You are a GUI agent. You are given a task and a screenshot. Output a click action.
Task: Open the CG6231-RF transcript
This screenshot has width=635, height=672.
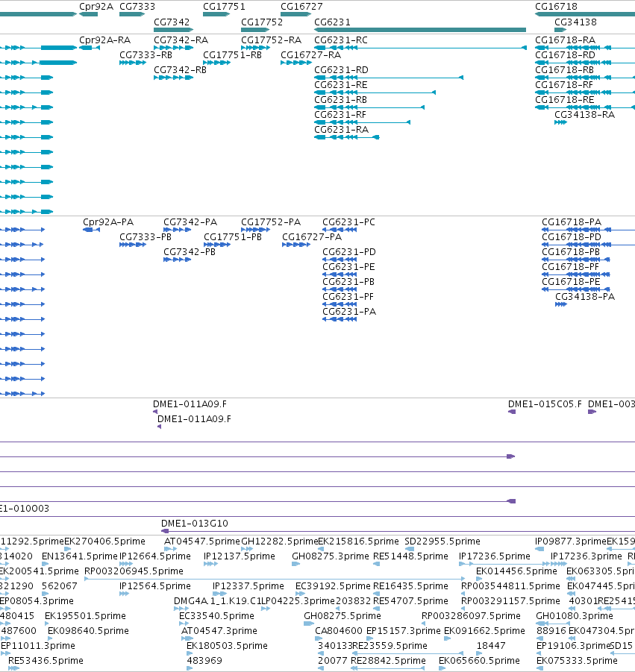(x=340, y=115)
